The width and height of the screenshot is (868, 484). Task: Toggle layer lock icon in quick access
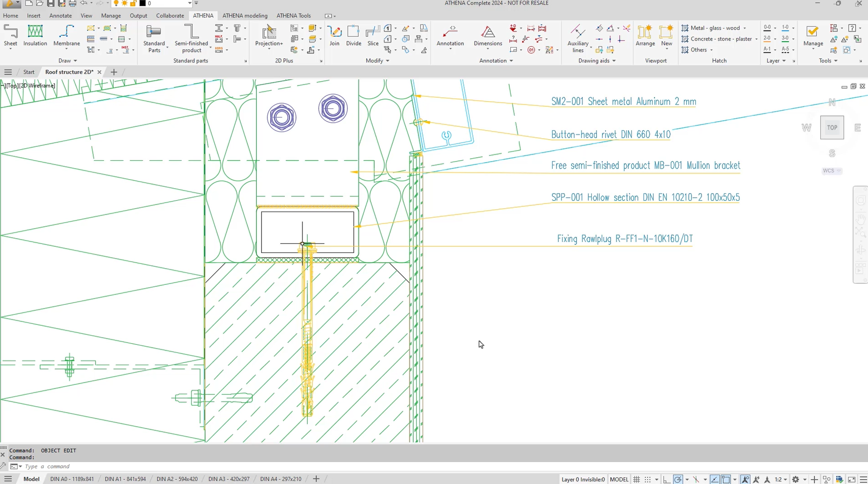[x=133, y=3]
